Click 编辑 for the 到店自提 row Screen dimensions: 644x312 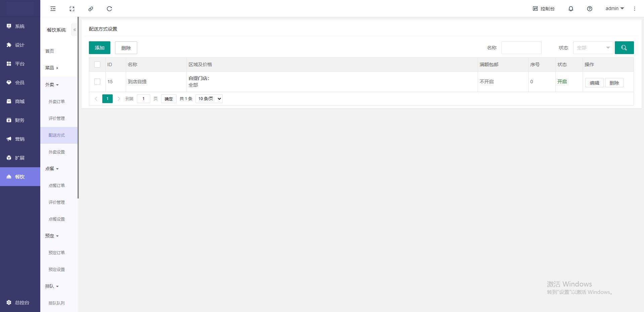click(594, 83)
